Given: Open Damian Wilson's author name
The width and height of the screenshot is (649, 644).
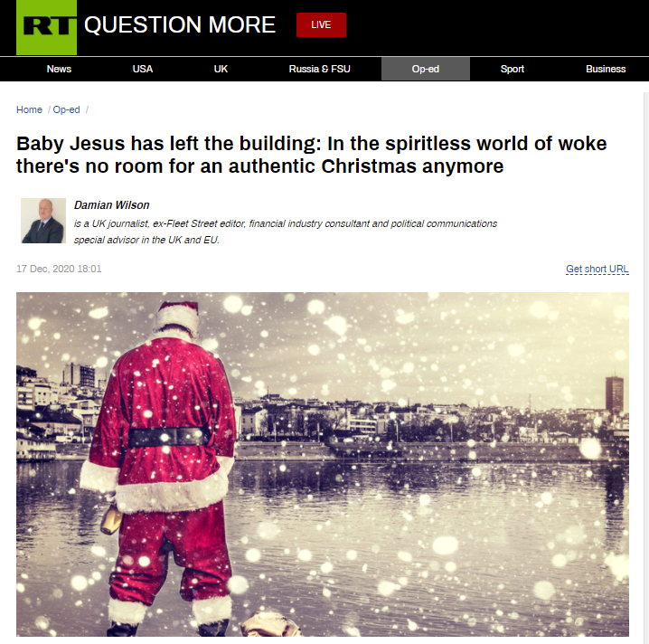Looking at the screenshot, I should [x=112, y=205].
